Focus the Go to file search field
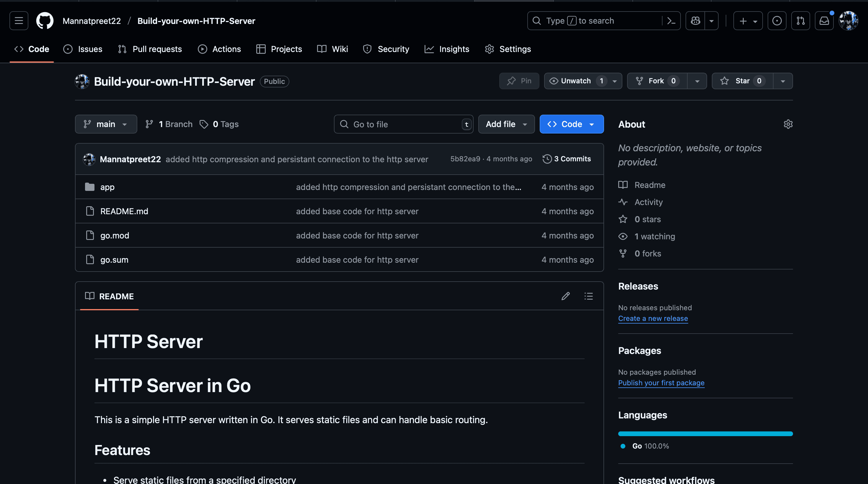 click(x=403, y=124)
